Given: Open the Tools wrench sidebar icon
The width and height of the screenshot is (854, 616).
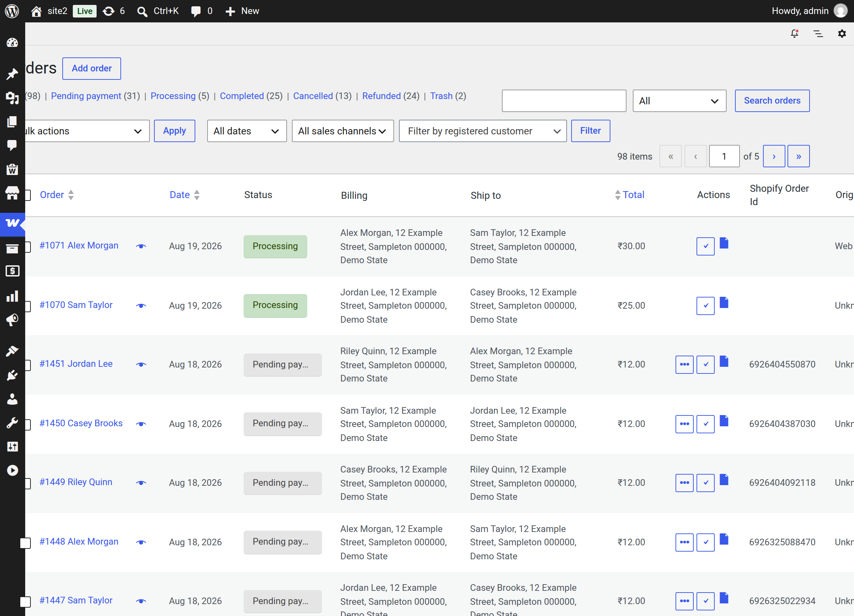Looking at the screenshot, I should tap(13, 423).
